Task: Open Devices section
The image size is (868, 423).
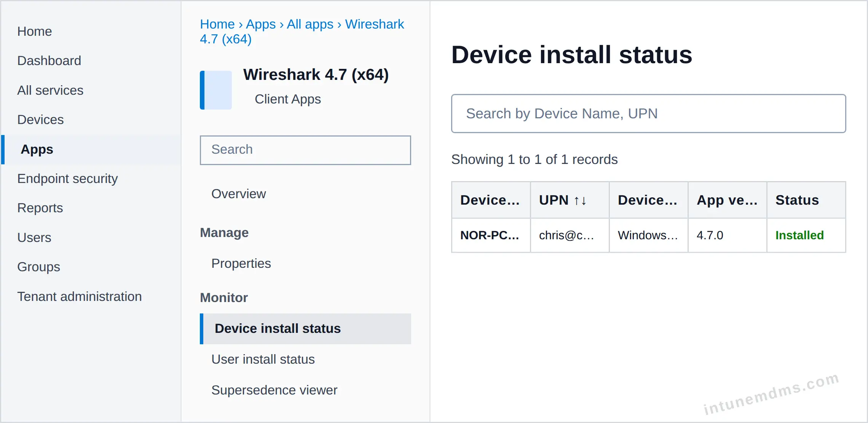Action: click(40, 119)
